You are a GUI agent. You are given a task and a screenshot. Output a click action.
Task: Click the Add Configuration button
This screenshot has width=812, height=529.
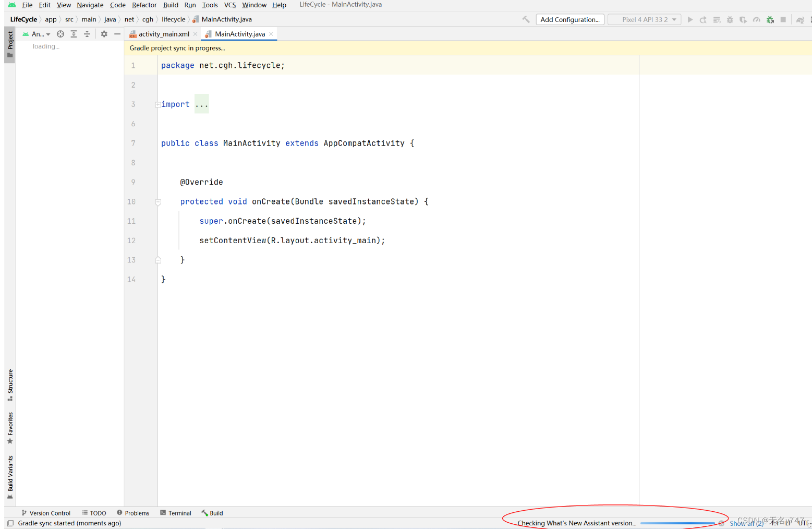569,19
